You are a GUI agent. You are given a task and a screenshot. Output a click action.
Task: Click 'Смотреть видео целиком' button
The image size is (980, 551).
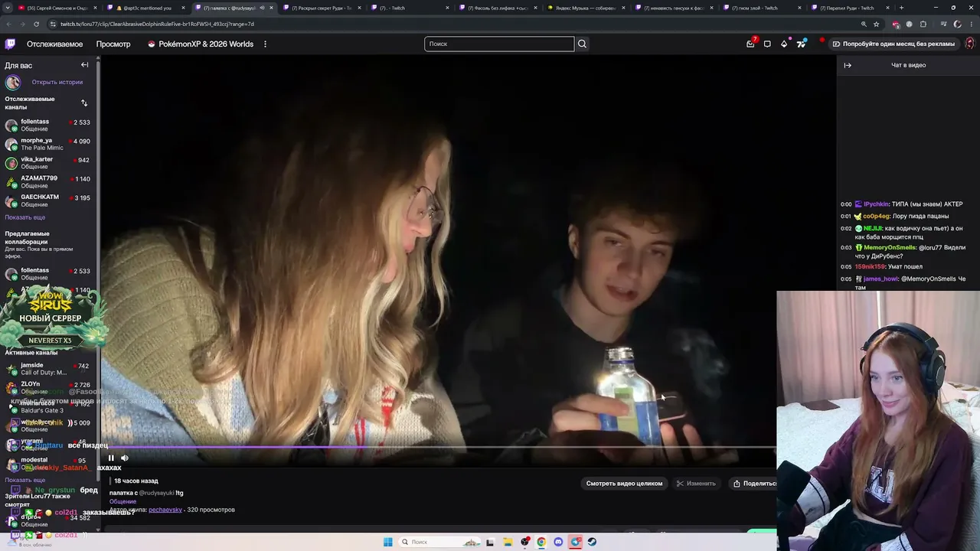[624, 484]
